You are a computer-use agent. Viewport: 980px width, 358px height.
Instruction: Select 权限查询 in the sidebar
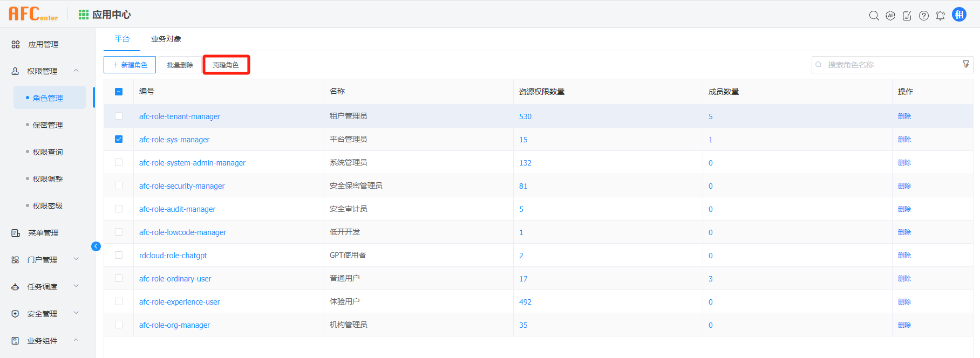(47, 152)
